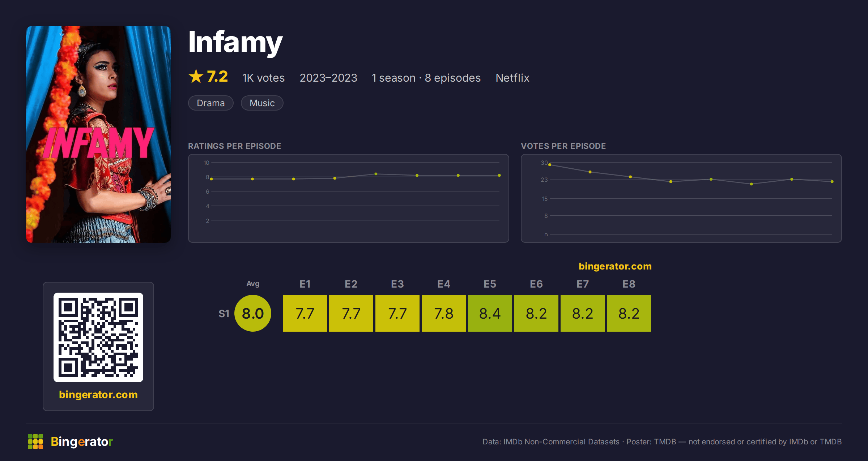Click the S1 average 8.0 circle
This screenshot has width=868, height=461.
click(x=253, y=313)
